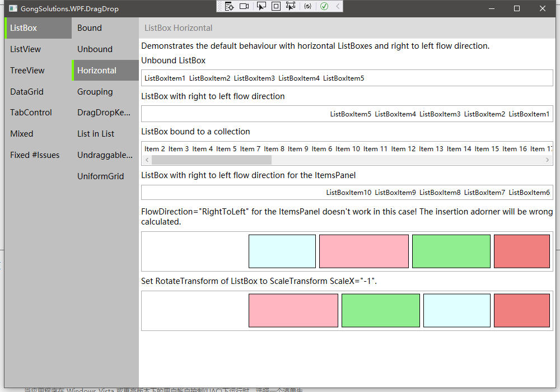Click the light cyan rectangle in the ScaleTransform list
Image resolution: width=560 pixels, height=392 pixels.
(457, 311)
